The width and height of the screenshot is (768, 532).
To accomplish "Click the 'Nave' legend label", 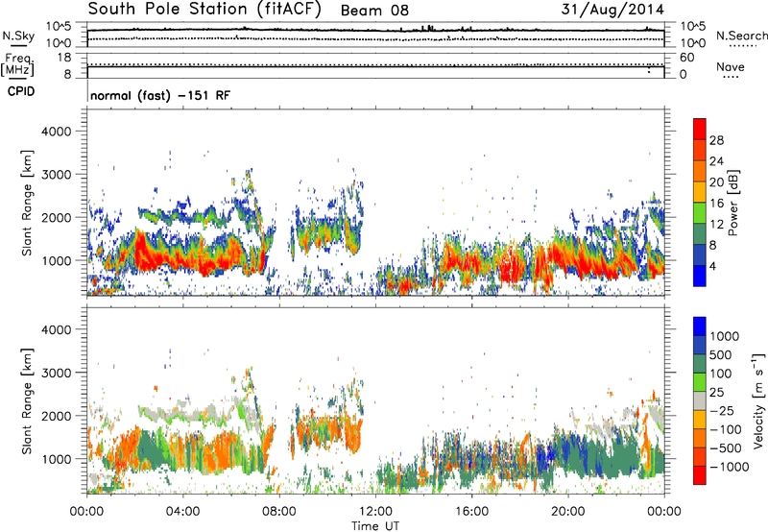I will [x=730, y=66].
